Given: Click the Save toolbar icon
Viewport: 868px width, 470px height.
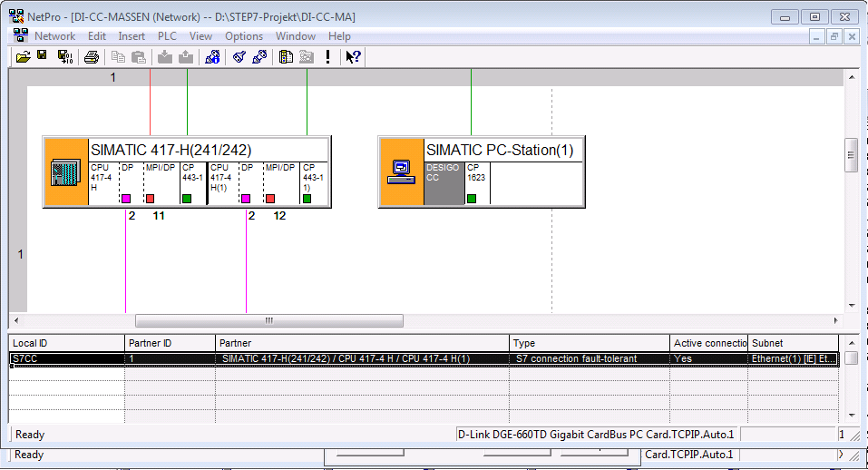Looking at the screenshot, I should (42, 57).
